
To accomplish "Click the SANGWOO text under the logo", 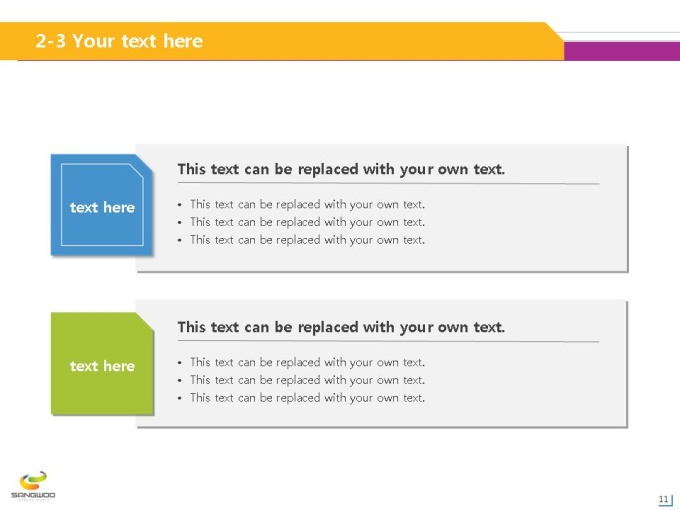I will [33, 495].
